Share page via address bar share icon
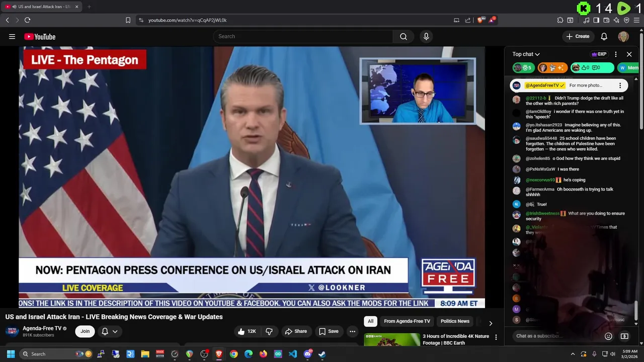 click(x=468, y=20)
